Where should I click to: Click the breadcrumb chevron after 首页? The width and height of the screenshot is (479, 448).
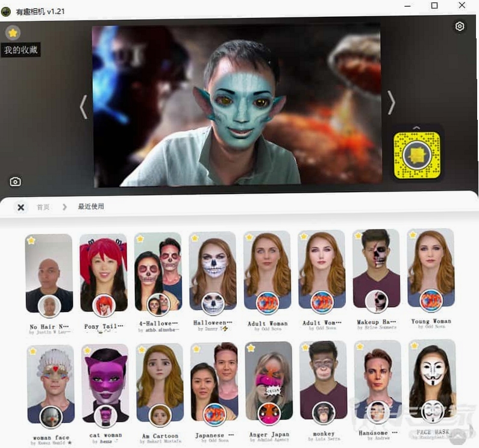(64, 207)
